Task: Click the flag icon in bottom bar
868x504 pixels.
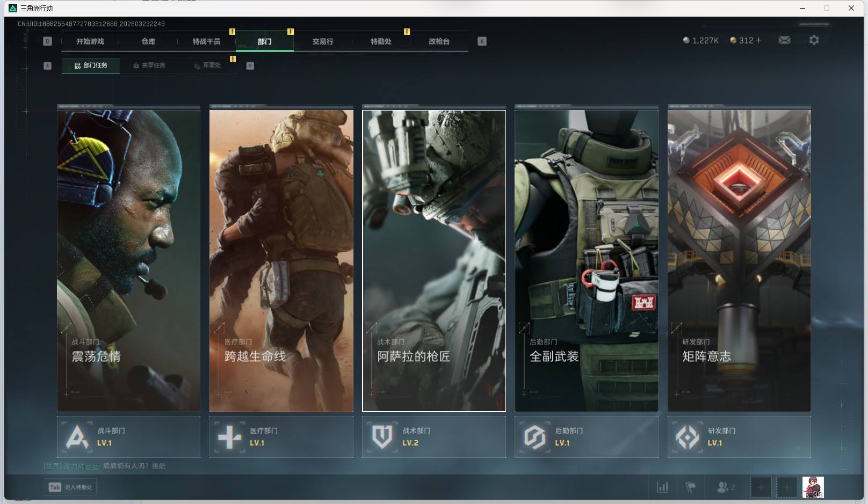Action: 691,487
